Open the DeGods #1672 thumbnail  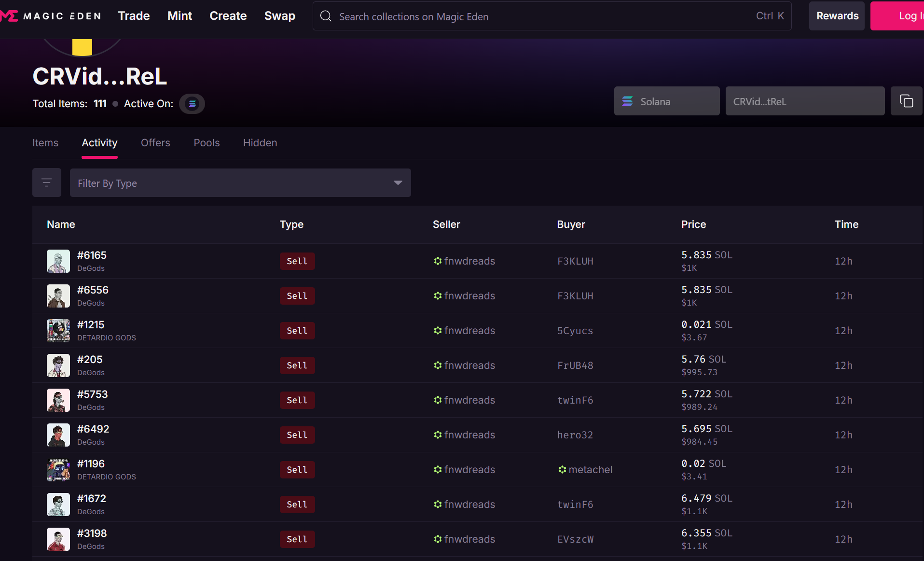point(58,505)
